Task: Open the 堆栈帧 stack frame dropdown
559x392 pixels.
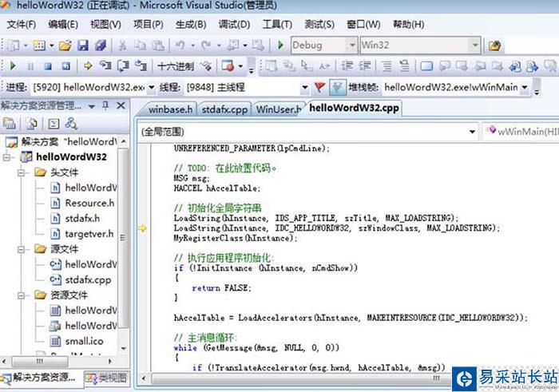Action: 525,87
